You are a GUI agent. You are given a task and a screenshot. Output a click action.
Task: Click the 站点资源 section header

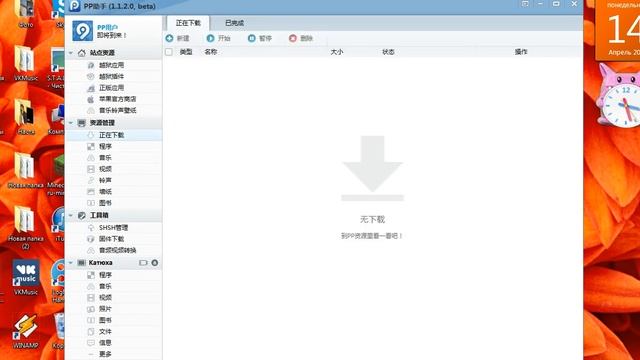(102, 53)
